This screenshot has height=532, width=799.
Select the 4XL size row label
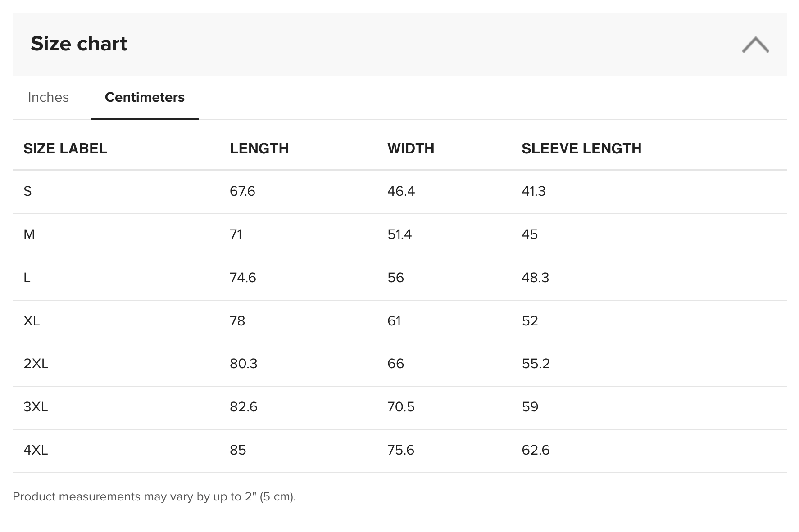coord(36,450)
